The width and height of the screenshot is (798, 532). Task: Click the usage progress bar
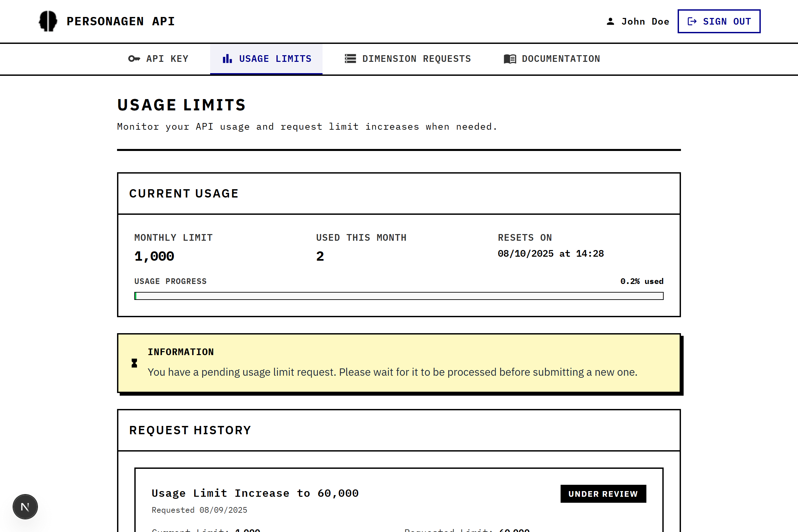[x=399, y=296]
